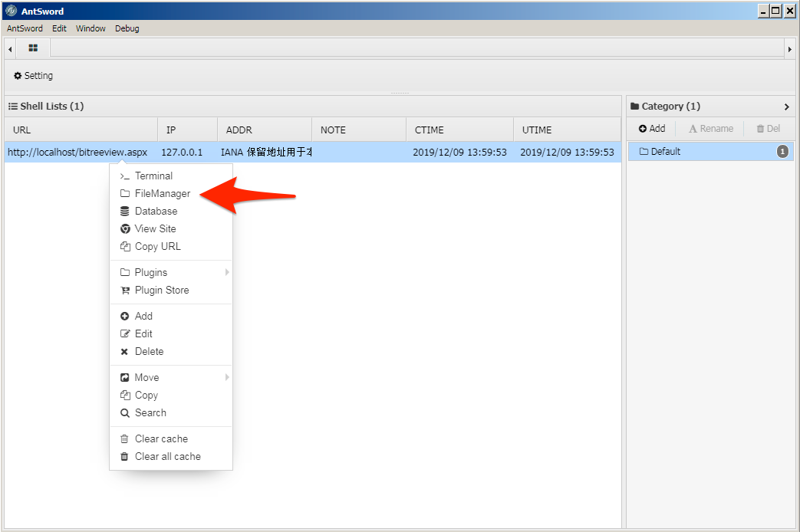Click the CTIME value 2019/12/09 13:59:53
Viewport: 800px width, 532px height.
(459, 152)
